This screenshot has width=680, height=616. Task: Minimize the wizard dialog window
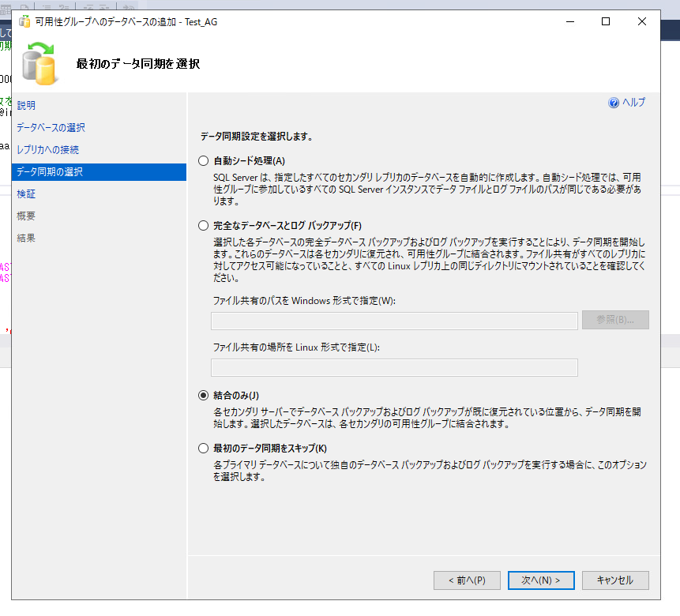570,21
